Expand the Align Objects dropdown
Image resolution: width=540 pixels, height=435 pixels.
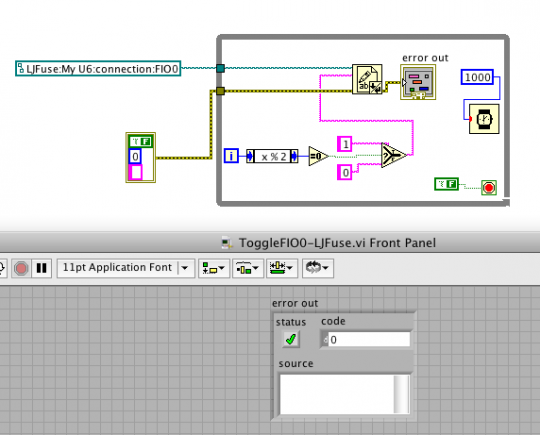coord(214,268)
